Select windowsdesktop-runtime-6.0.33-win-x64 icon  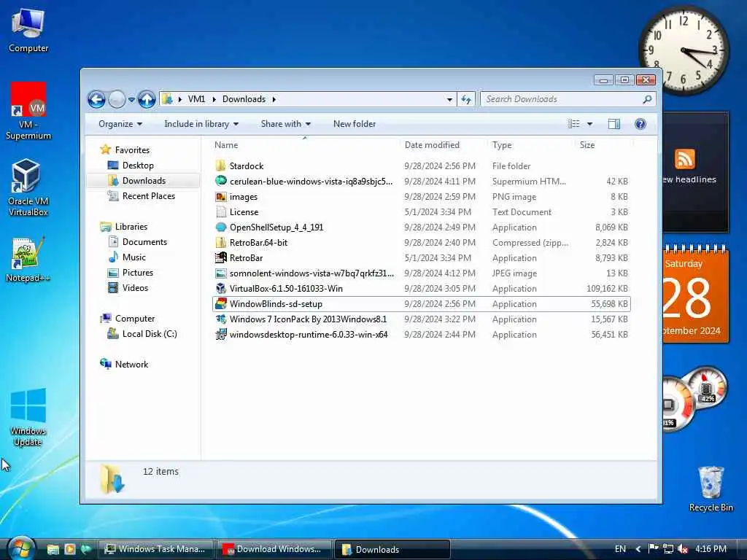(x=220, y=334)
